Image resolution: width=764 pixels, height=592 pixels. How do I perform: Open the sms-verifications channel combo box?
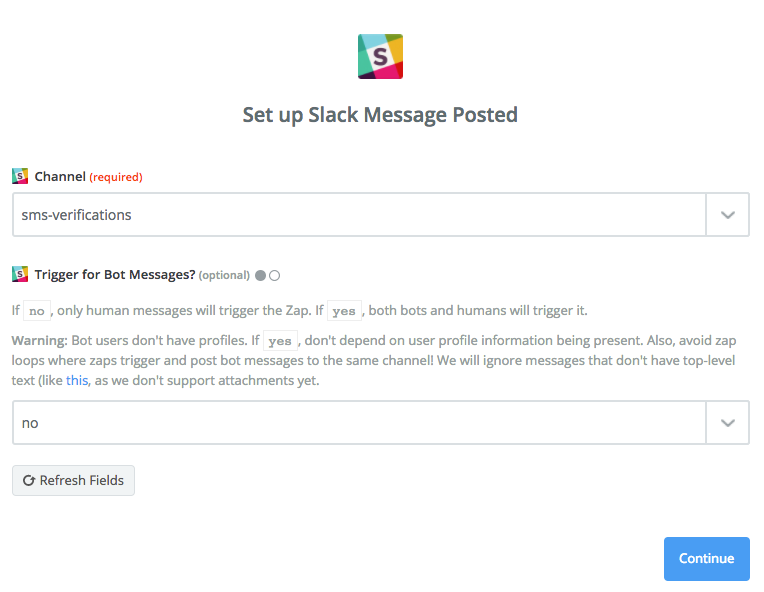381,215
